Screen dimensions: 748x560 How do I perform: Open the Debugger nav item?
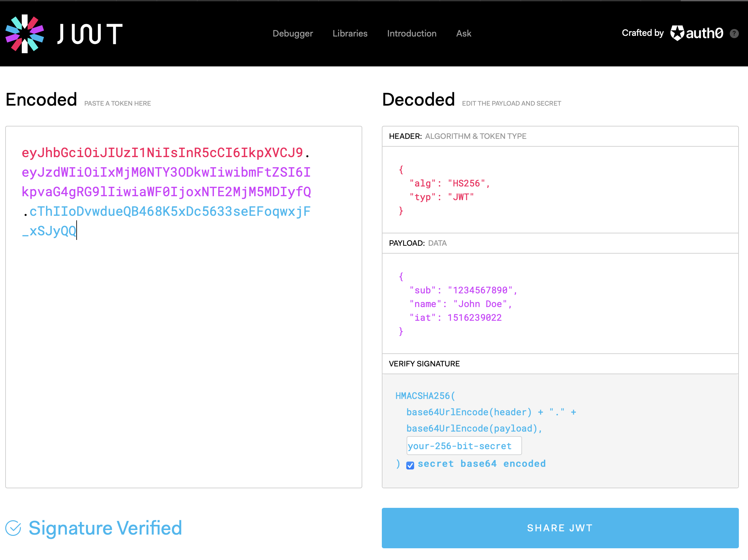click(293, 34)
